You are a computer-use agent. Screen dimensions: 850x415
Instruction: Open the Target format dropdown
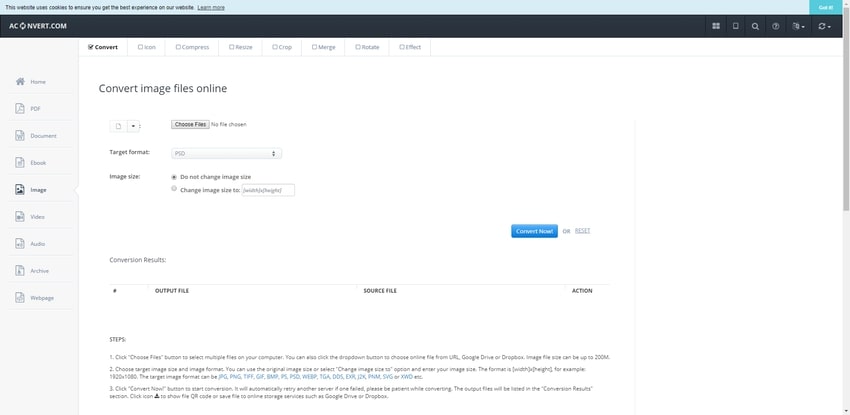pos(226,153)
